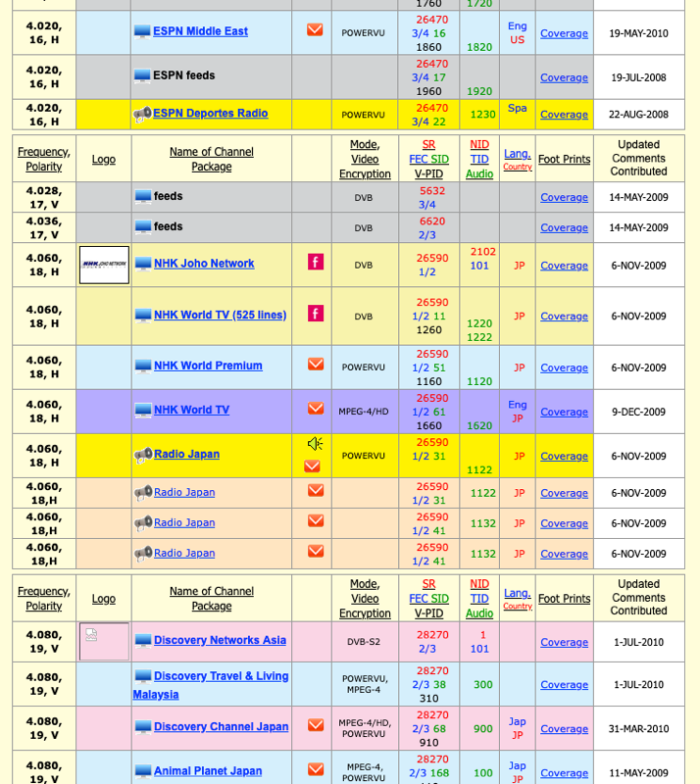Image resolution: width=700 pixels, height=784 pixels.
Task: Click TV icon beside Animal Planet Japan
Action: click(143, 771)
